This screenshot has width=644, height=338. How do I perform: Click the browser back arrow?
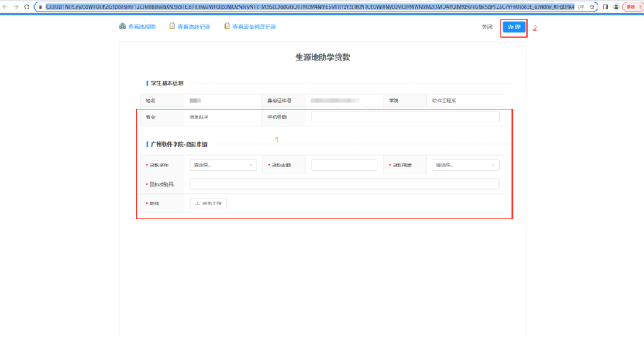(x=5, y=6)
